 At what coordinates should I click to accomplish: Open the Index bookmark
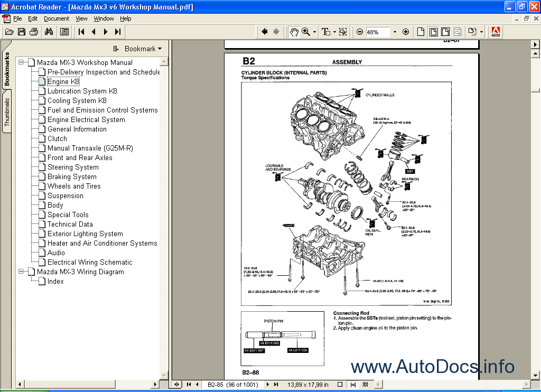tap(55, 281)
